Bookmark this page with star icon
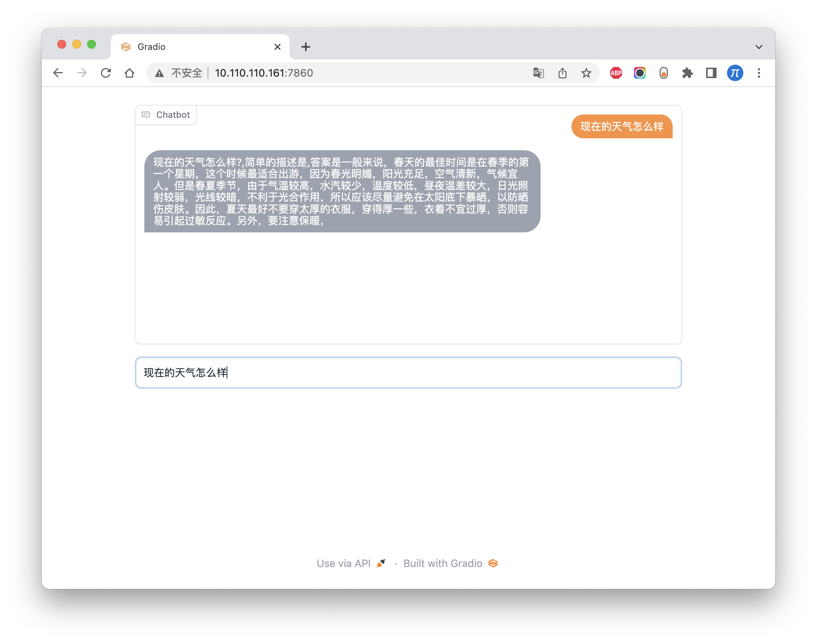Image resolution: width=817 pixels, height=644 pixels. click(x=586, y=73)
